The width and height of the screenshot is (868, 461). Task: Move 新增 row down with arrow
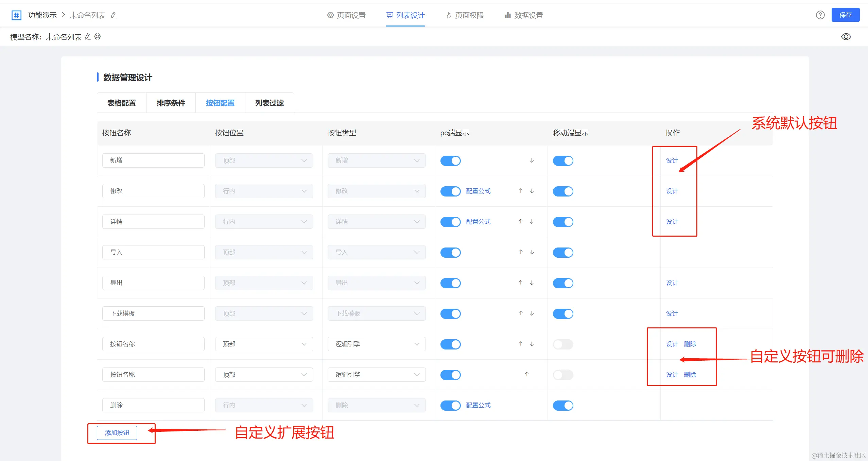click(532, 160)
